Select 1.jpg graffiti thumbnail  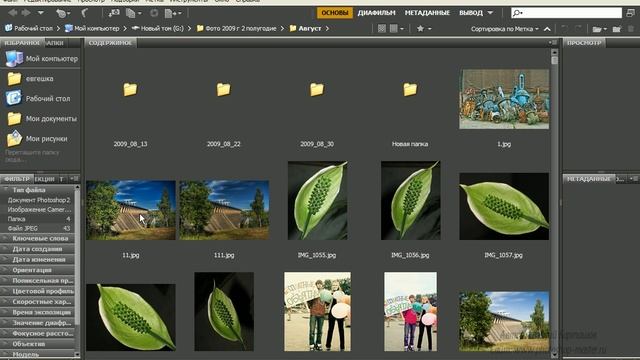(x=504, y=99)
